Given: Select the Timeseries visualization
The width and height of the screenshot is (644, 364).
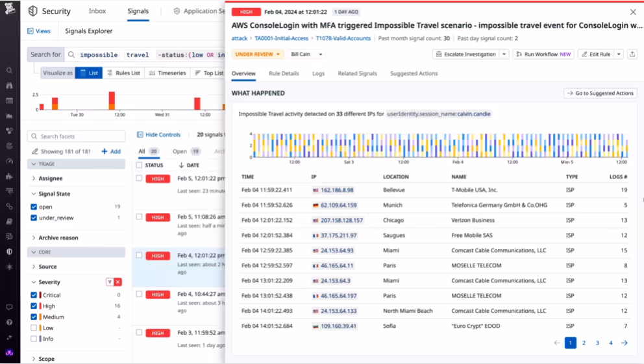Looking at the screenshot, I should [167, 73].
